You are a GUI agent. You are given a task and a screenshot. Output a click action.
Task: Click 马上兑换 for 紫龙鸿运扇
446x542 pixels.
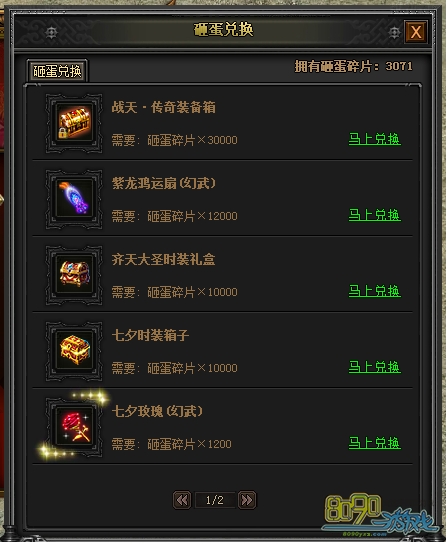(x=375, y=215)
